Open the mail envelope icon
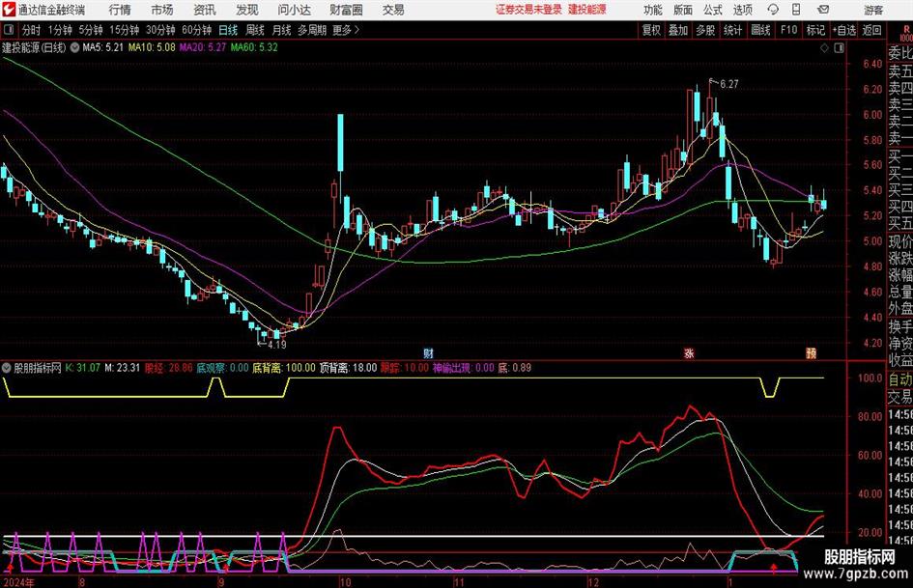The image size is (913, 588). pos(823,10)
